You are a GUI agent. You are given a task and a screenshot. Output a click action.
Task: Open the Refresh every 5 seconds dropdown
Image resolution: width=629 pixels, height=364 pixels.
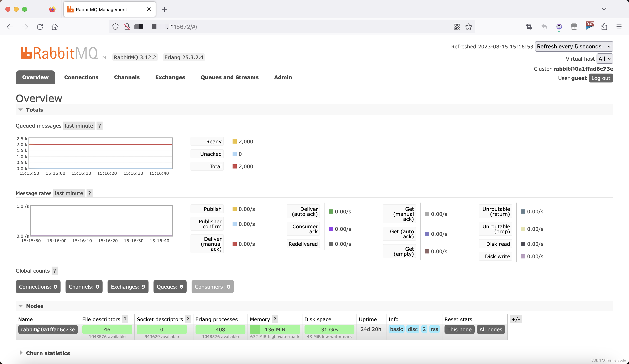[x=574, y=47]
